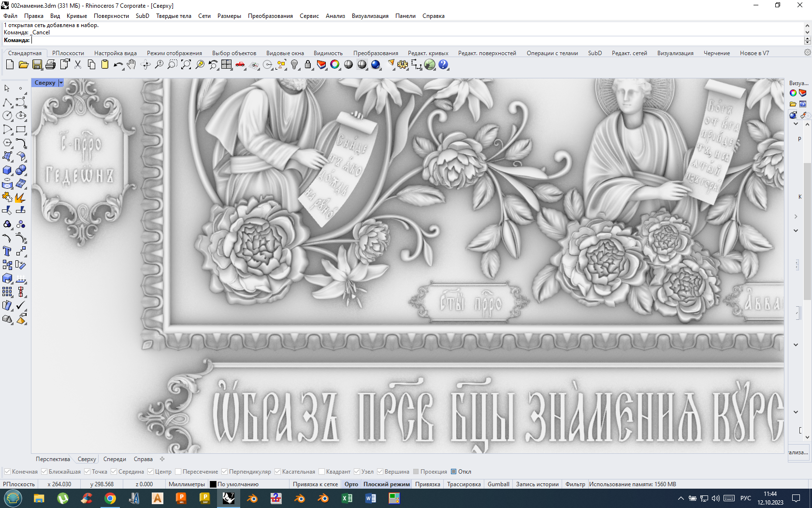Toggle Плоский режим in status bar
The height and width of the screenshot is (508, 812).
coord(387,484)
